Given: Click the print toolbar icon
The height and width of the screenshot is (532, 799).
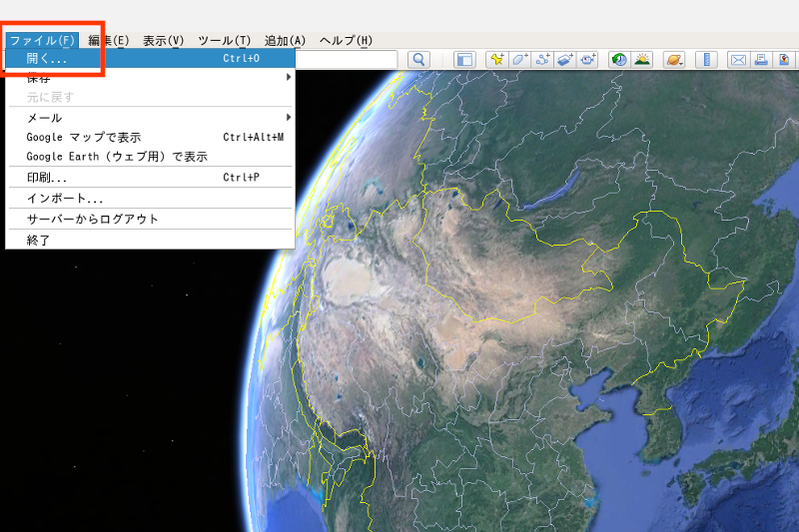Looking at the screenshot, I should point(761,60).
